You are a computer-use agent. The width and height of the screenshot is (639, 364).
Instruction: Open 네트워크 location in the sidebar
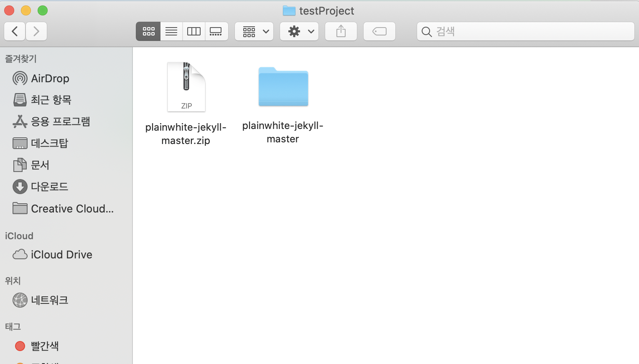point(49,300)
